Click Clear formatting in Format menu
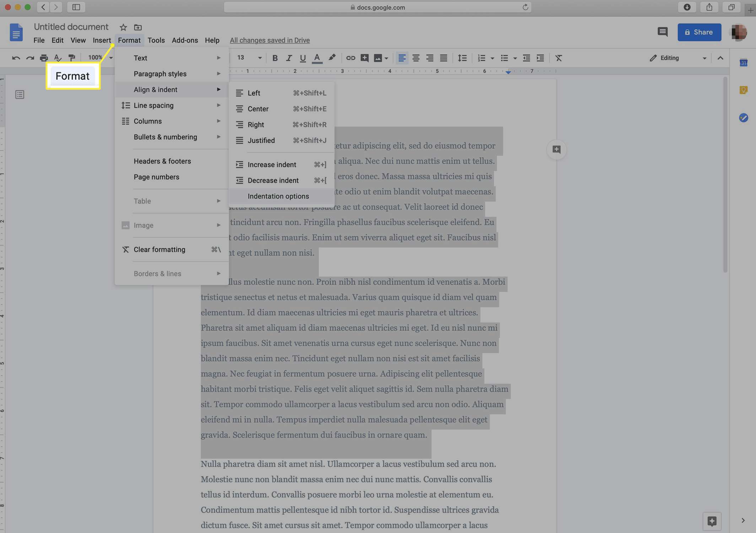 click(159, 249)
